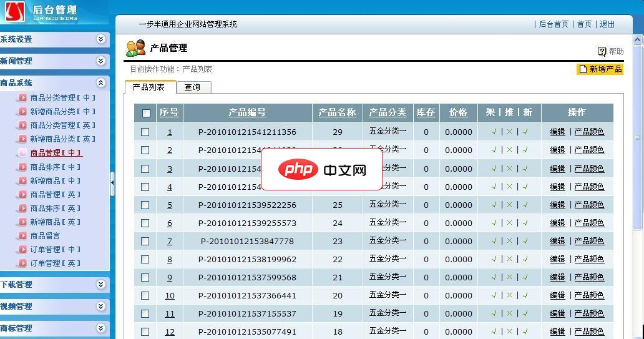Open the 首页 link in header
The width and height of the screenshot is (644, 339).
(584, 24)
